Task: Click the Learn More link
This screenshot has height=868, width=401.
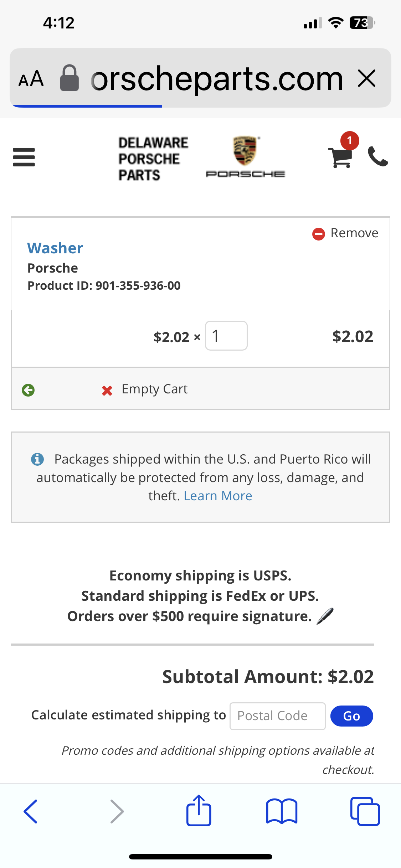Action: 218,496
